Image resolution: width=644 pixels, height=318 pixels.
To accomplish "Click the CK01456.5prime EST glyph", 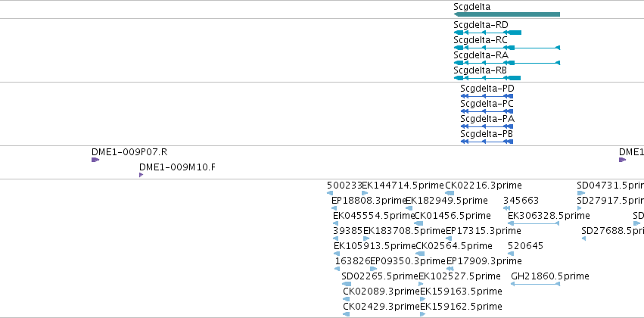I will click(418, 223).
